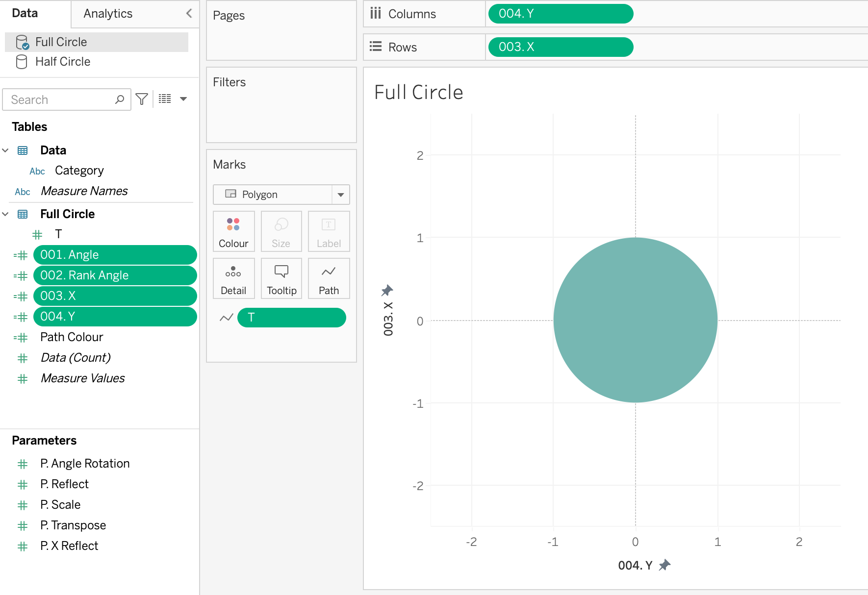
Task: Click the Colour button in Marks card
Action: pyautogui.click(x=233, y=231)
